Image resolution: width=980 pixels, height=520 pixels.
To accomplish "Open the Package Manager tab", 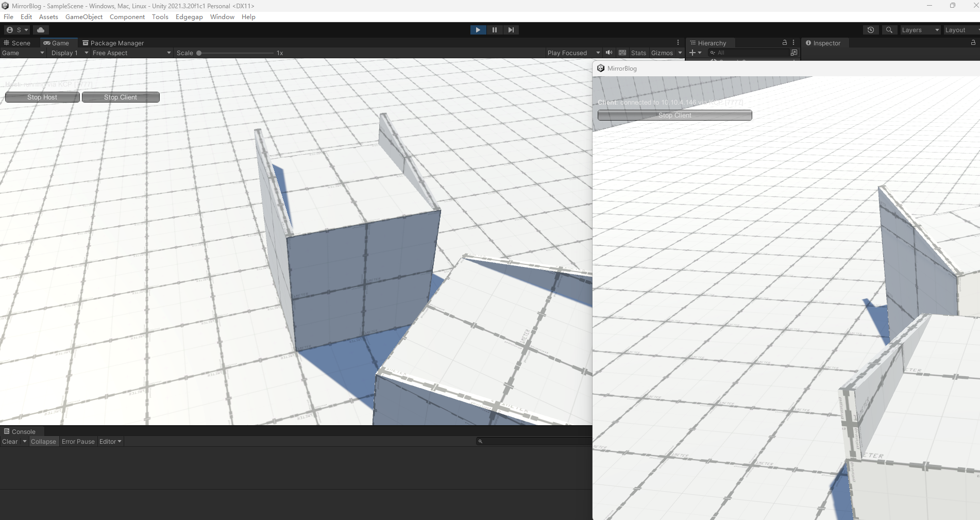I will (x=113, y=43).
